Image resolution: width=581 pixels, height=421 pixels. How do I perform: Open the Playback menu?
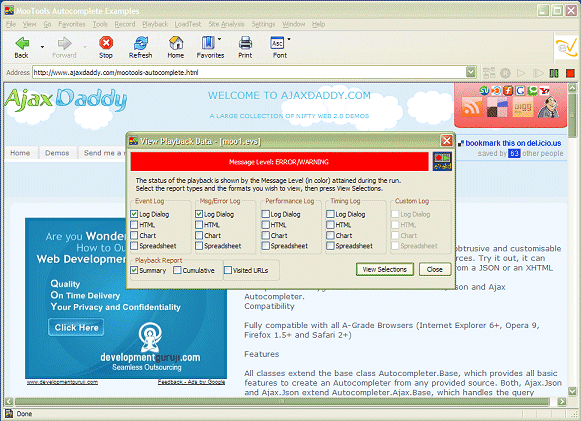tap(155, 24)
